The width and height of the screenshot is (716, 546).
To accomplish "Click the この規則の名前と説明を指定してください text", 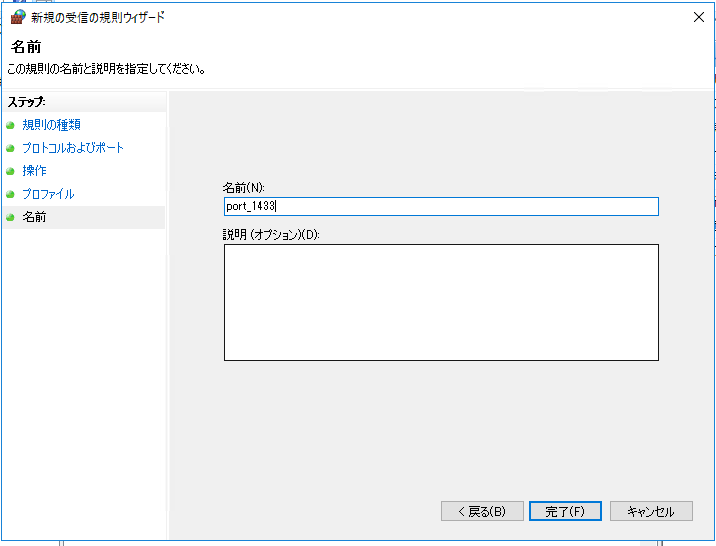I will click(x=106, y=69).
